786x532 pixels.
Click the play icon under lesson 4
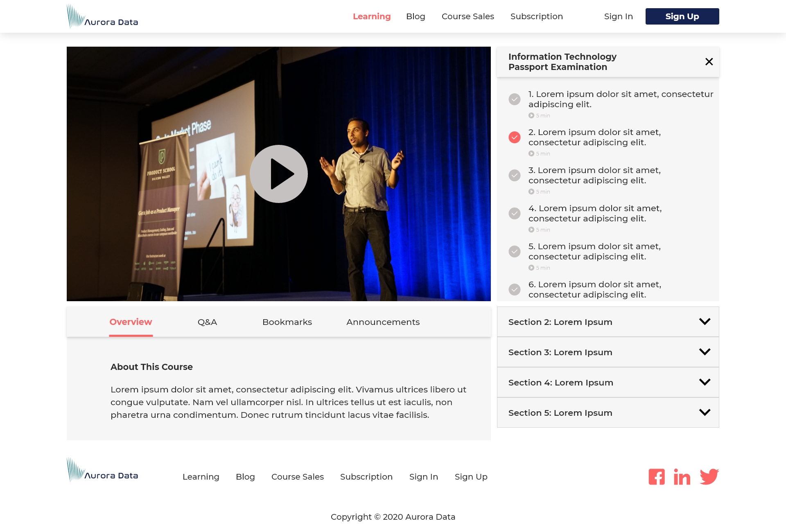pos(531,230)
